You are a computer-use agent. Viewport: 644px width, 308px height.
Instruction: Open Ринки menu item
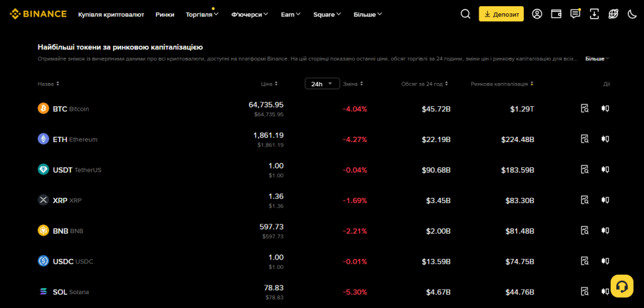pos(165,14)
